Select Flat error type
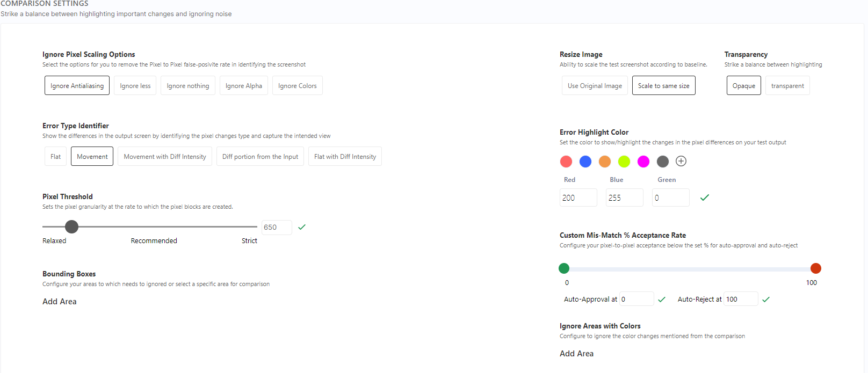 pyautogui.click(x=56, y=157)
